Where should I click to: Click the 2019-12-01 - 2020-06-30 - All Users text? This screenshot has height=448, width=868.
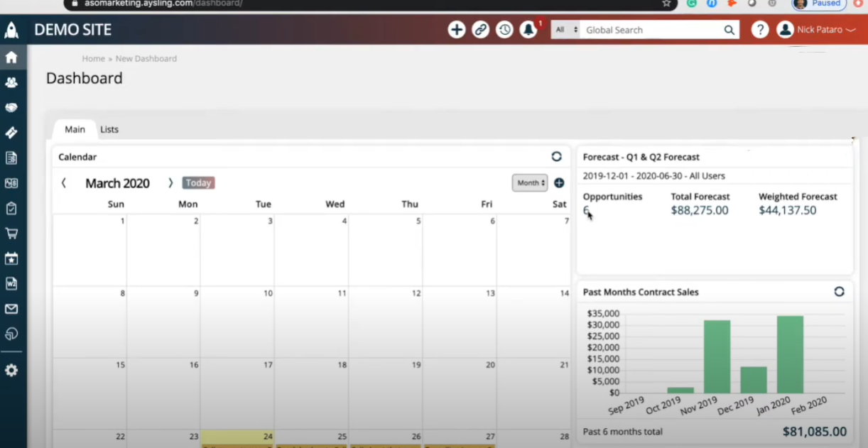tap(654, 175)
